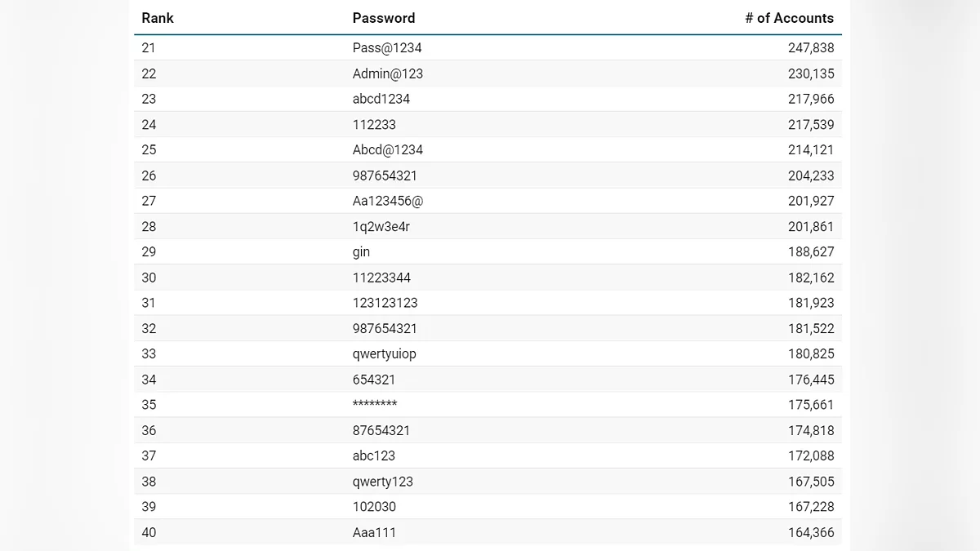Click the masked asterisks password entry

375,405
